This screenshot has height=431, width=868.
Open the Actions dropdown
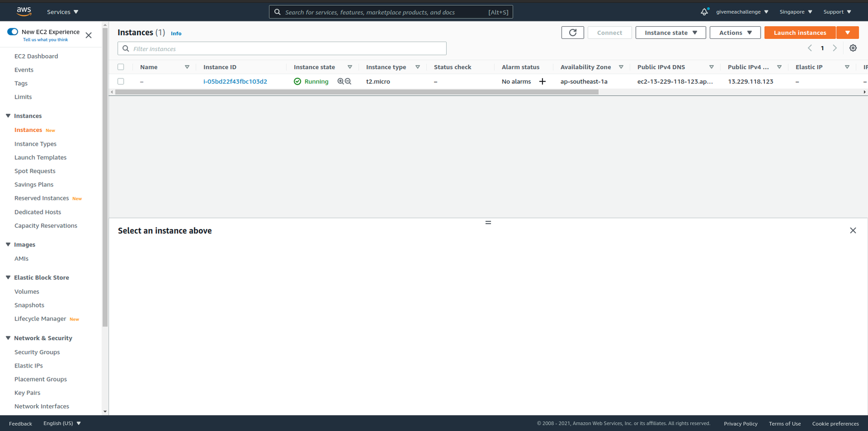point(735,33)
